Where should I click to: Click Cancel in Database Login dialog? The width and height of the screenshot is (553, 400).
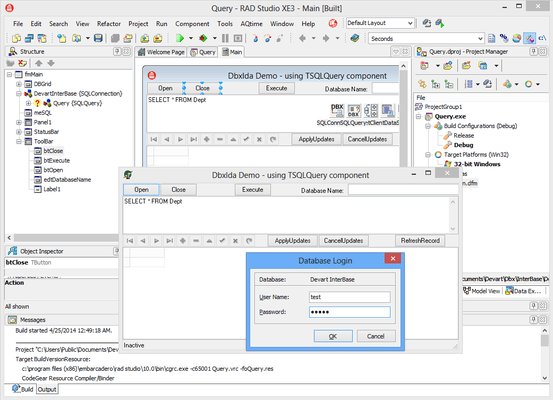pos(376,336)
